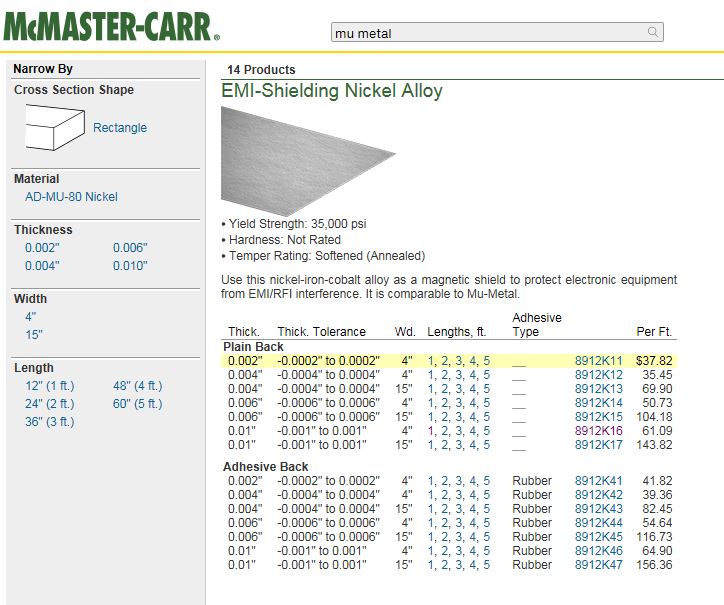
Task: Select length 2 in the 8912K41 row
Action: pyautogui.click(x=444, y=481)
